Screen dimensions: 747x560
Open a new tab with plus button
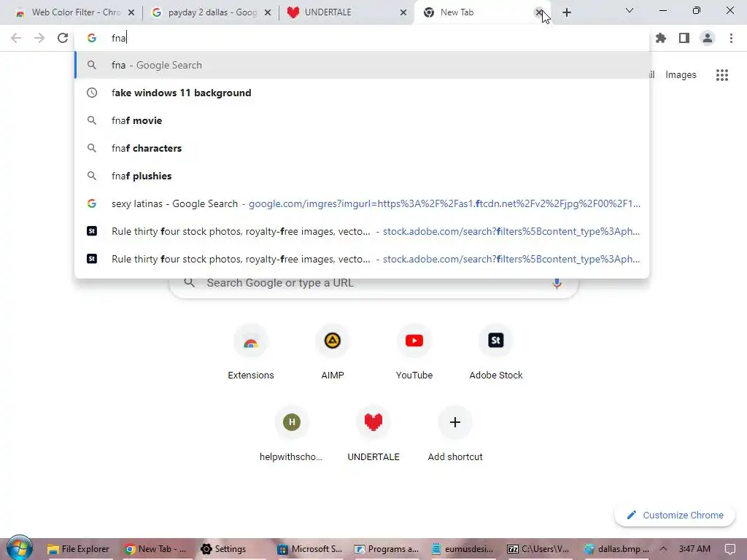(566, 13)
